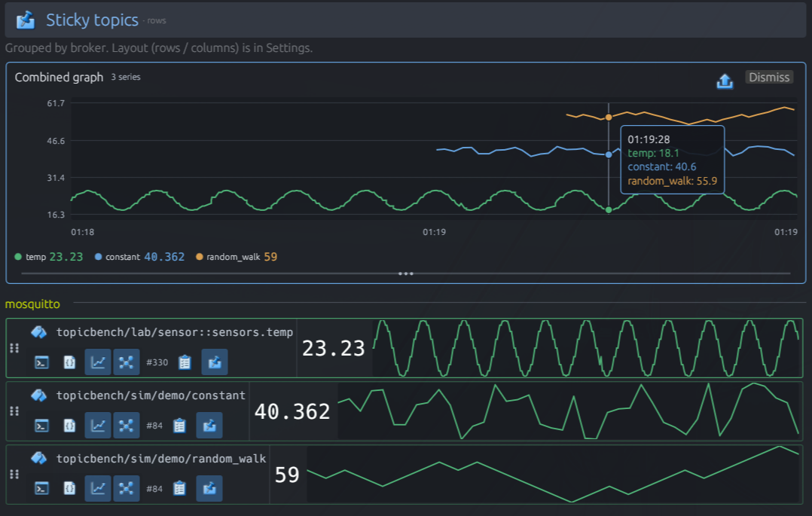
Task: Open terminal icon in sensors.temp row
Action: (x=41, y=362)
